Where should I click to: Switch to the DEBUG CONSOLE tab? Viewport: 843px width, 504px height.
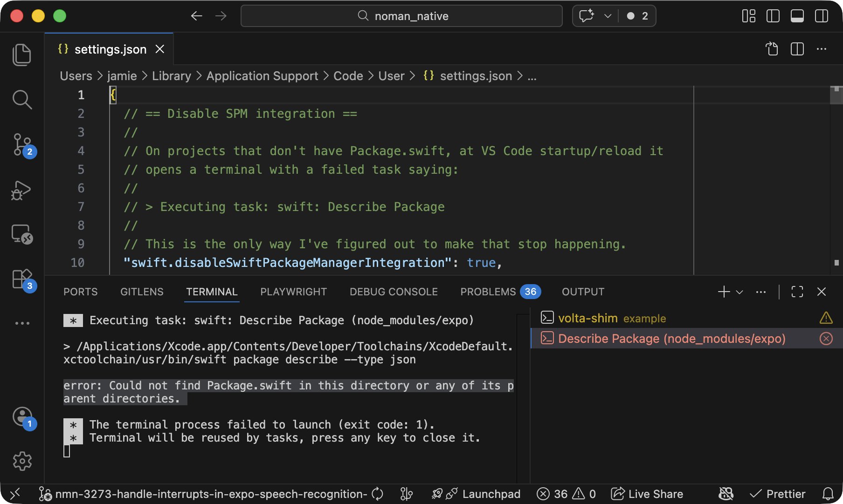(394, 292)
